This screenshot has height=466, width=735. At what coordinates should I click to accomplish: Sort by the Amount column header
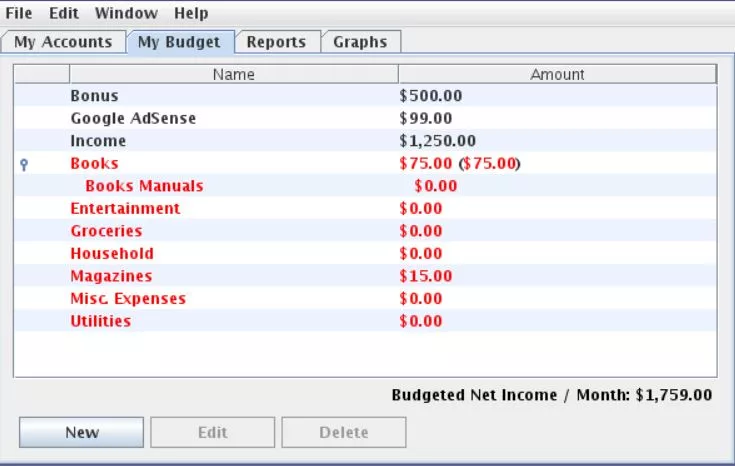(557, 74)
